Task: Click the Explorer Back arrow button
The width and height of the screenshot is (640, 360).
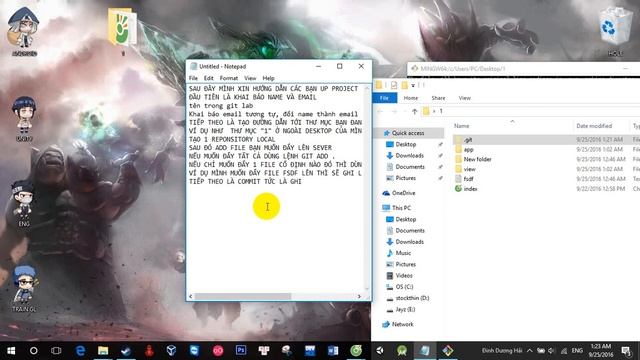Action: (x=380, y=111)
